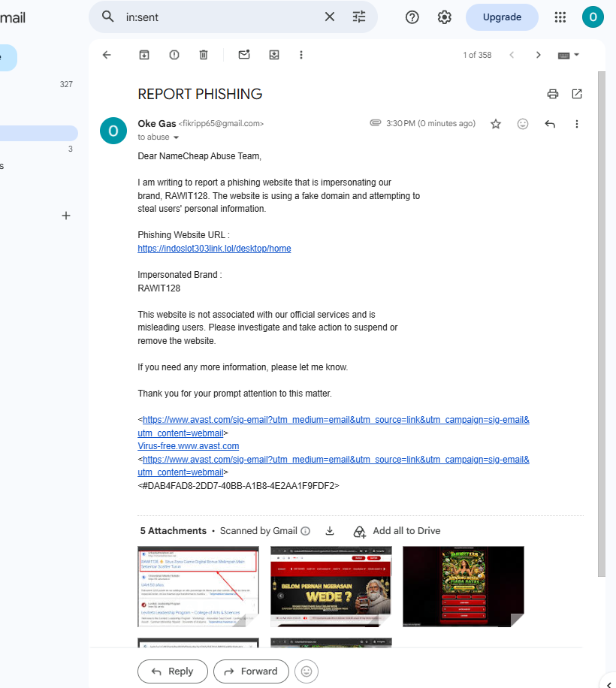
Task: Click '5 Attachments' label
Action: pyautogui.click(x=174, y=531)
